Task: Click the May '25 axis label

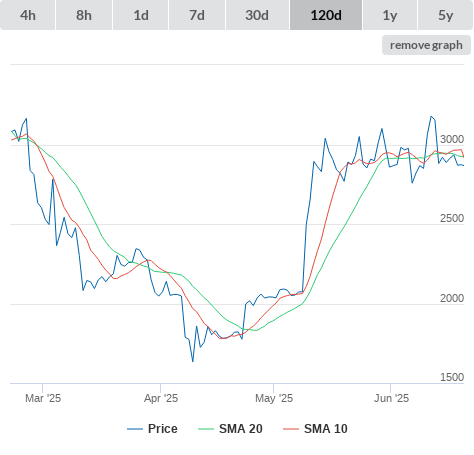Action: click(x=274, y=398)
